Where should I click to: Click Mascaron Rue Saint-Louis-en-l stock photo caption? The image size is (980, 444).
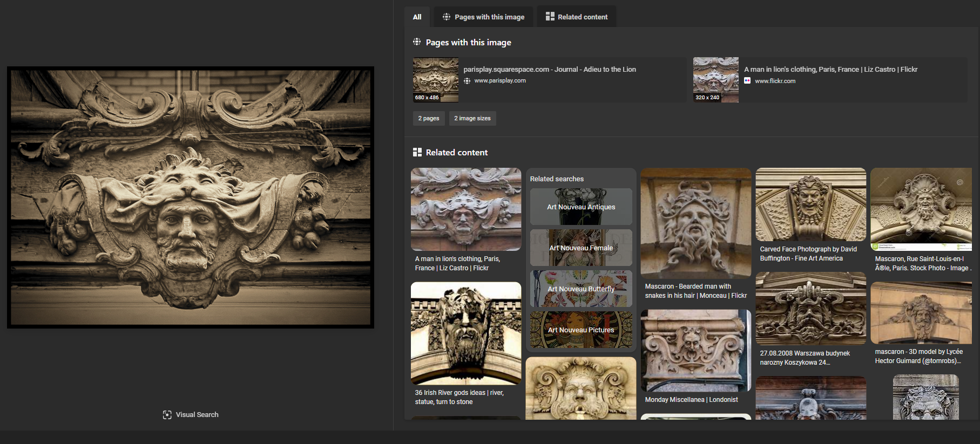coord(922,263)
